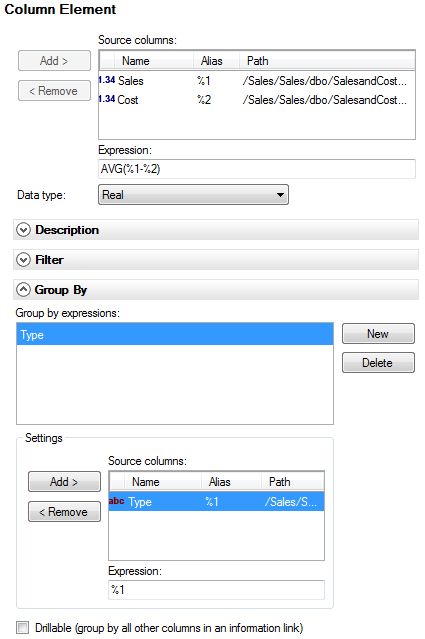Image resolution: width=425 pixels, height=639 pixels.
Task: Click the %2 alias cell of Cost
Action: [204, 99]
